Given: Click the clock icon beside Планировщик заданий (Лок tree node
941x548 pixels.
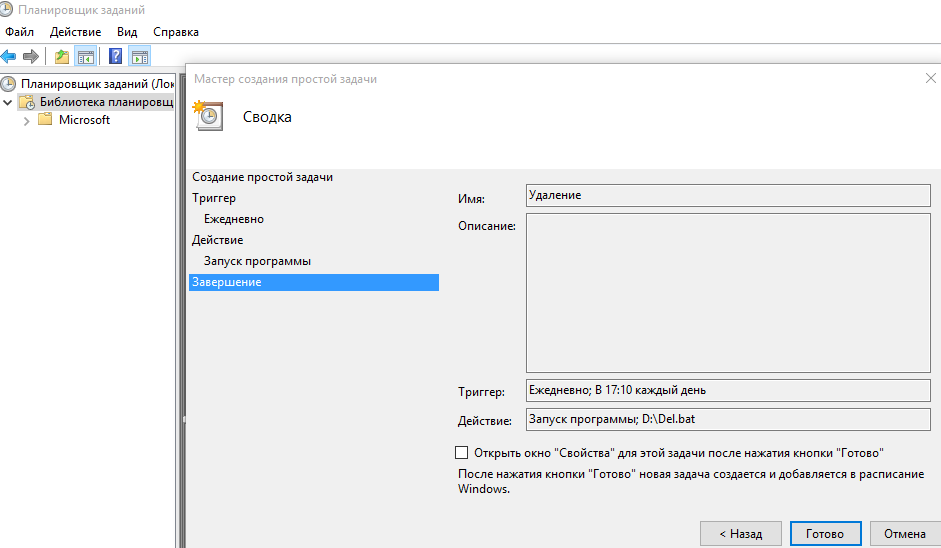Looking at the screenshot, I should [x=8, y=83].
